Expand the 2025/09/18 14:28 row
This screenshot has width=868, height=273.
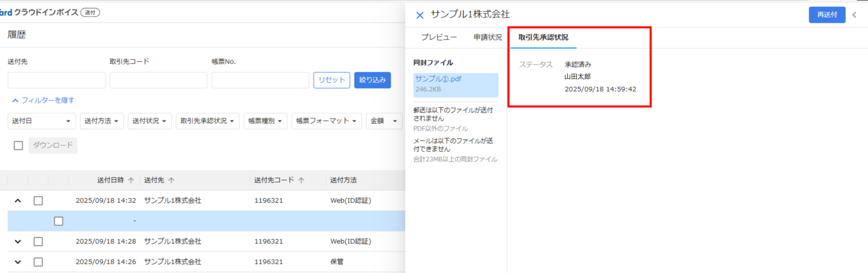[18, 241]
